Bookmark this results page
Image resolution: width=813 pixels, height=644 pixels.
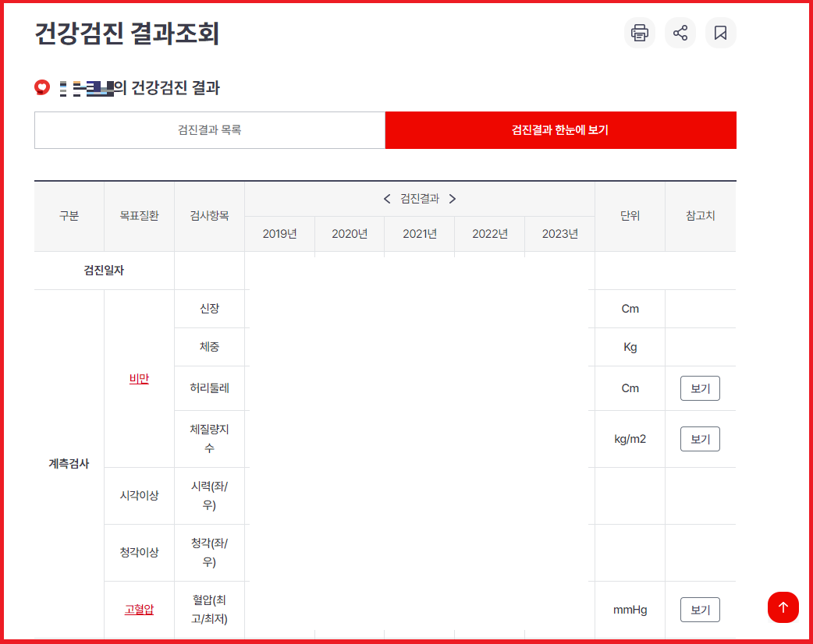[x=720, y=33]
